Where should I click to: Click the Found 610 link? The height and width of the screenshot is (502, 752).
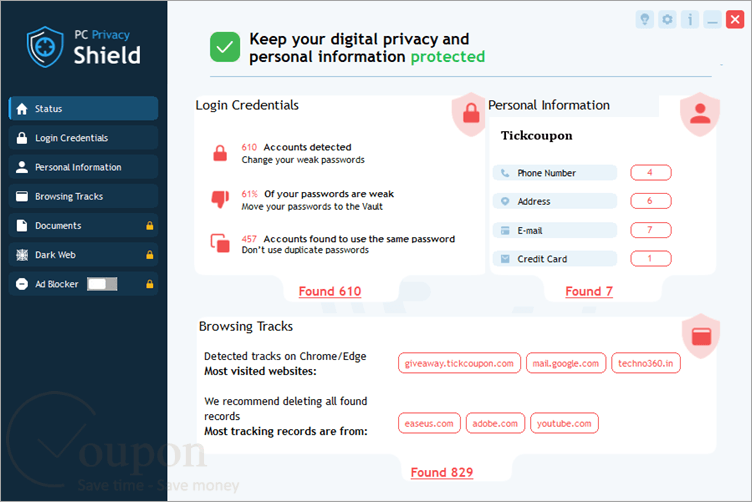coord(330,292)
